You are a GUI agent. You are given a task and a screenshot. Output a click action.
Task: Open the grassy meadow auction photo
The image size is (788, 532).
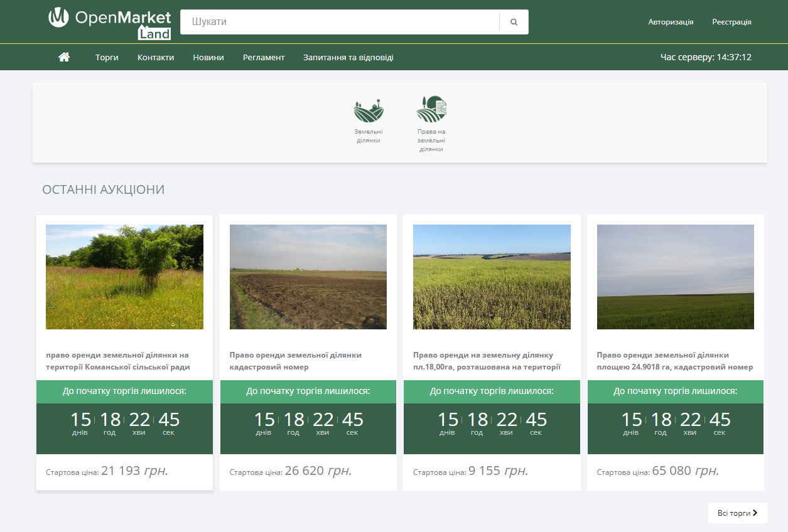tap(124, 277)
